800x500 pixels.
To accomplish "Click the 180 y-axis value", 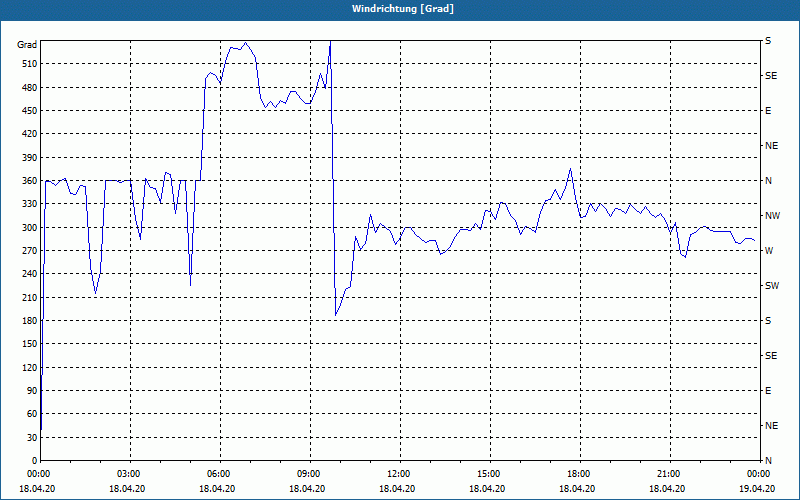I will 30,321.
